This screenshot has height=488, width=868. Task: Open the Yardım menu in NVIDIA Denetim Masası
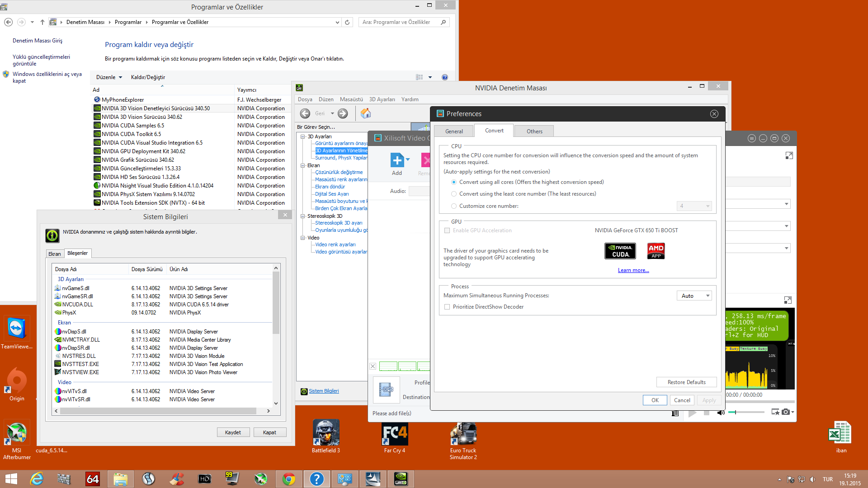(410, 99)
